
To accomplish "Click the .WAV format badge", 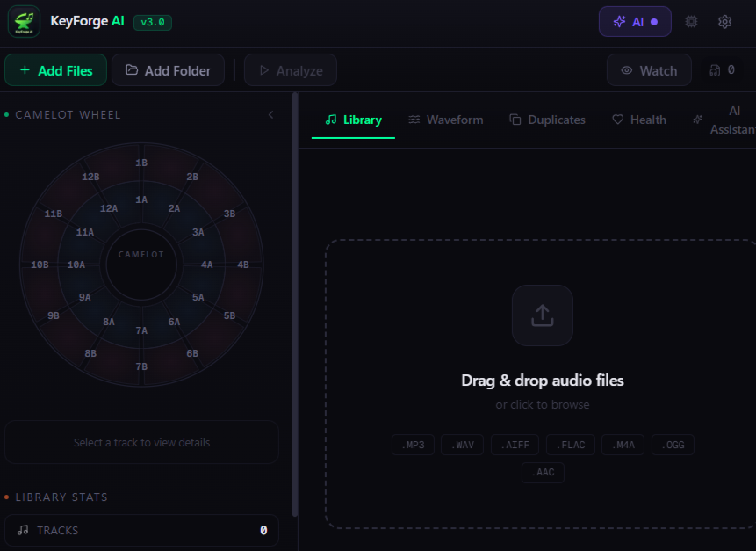I will (462, 445).
